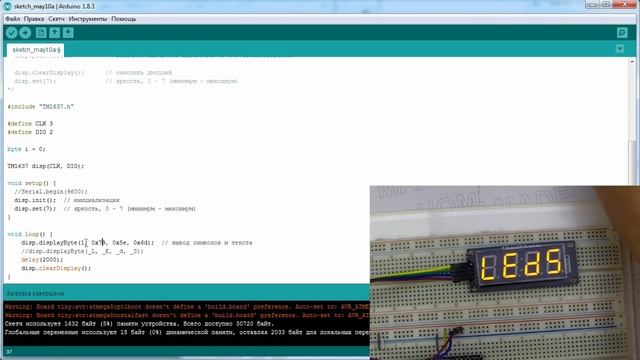This screenshot has width=640, height=360.
Task: Click the editor scrollbar up arrow
Action: tap(632, 62)
